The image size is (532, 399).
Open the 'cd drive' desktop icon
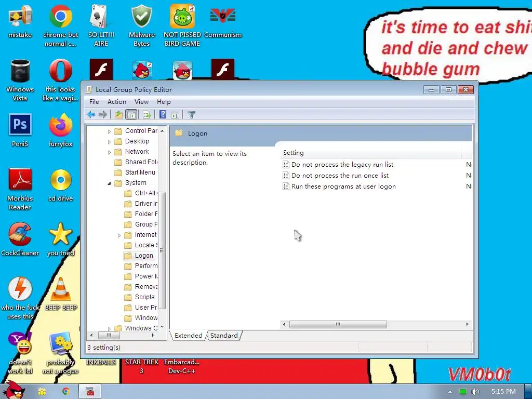pyautogui.click(x=60, y=185)
